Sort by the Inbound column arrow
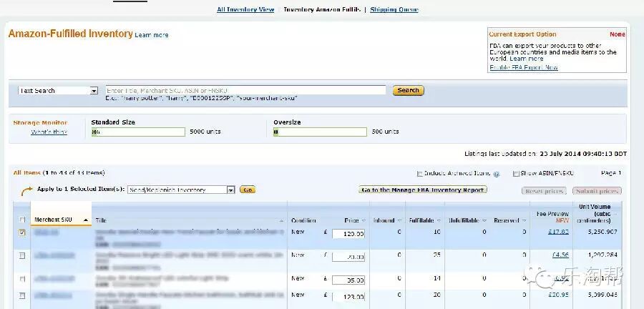 point(399,221)
